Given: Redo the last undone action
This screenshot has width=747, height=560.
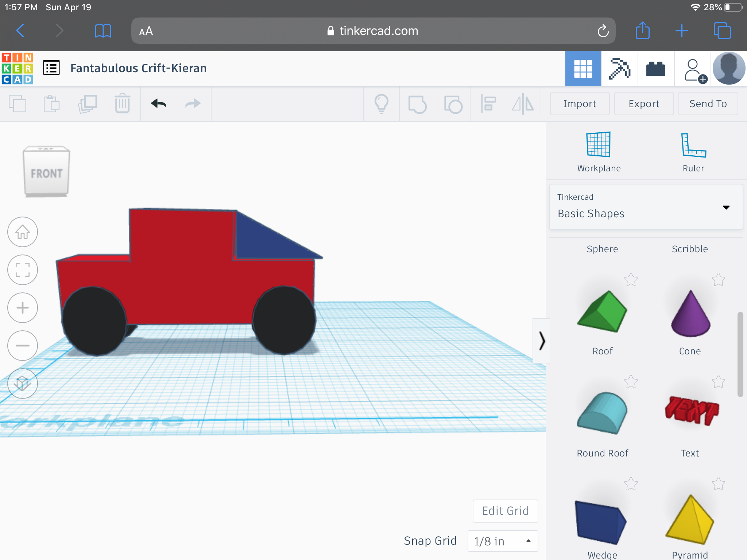Looking at the screenshot, I should click(x=193, y=104).
